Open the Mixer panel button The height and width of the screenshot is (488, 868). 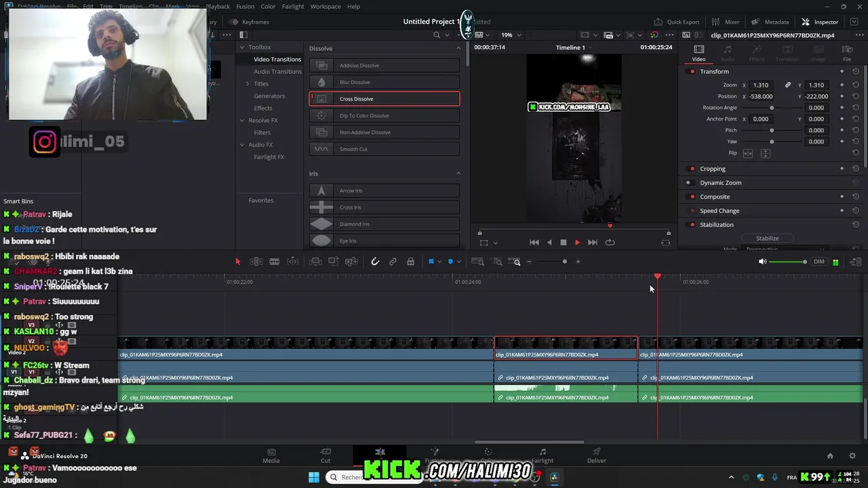(x=726, y=22)
